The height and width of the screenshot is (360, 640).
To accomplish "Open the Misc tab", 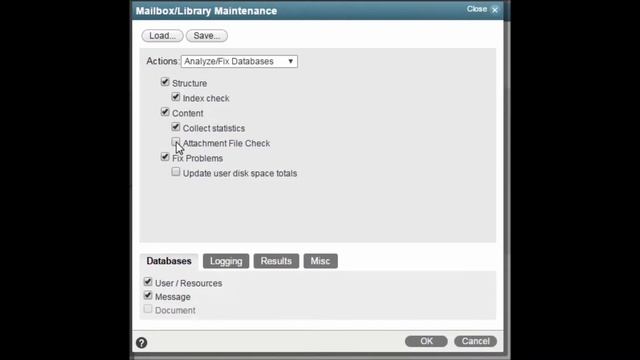I will [320, 261].
